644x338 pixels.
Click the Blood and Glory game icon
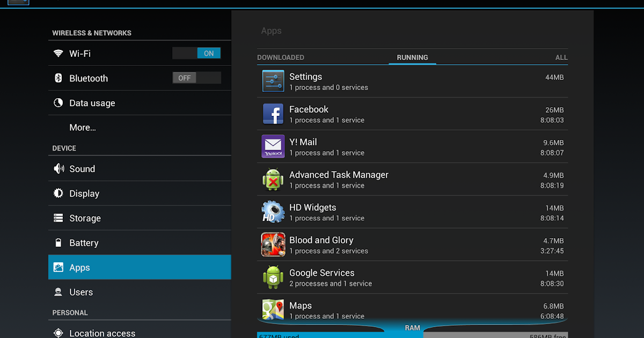pyautogui.click(x=273, y=245)
